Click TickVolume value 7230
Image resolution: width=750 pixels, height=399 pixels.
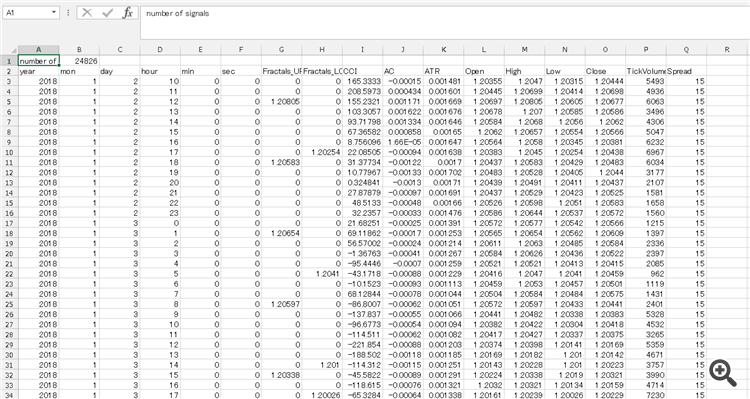pyautogui.click(x=646, y=395)
